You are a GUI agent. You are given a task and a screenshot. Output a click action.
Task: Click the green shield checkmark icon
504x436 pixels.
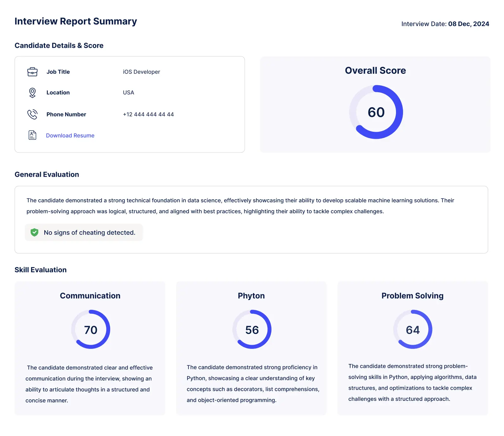(x=35, y=233)
